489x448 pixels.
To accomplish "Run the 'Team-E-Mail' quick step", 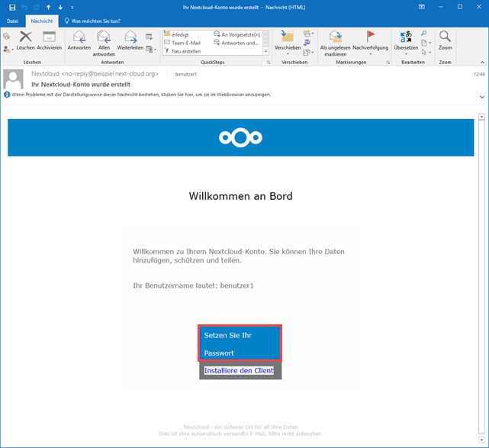I will point(186,43).
